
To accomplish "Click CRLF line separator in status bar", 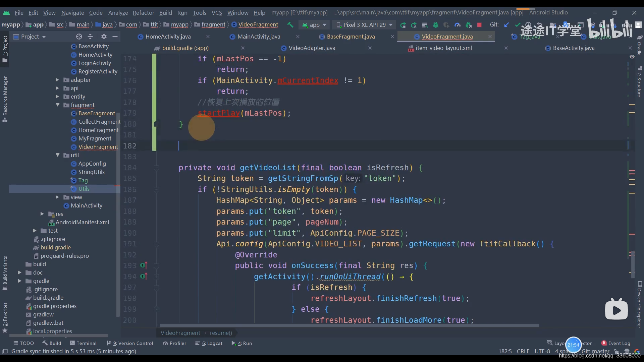I will pyautogui.click(x=523, y=351).
